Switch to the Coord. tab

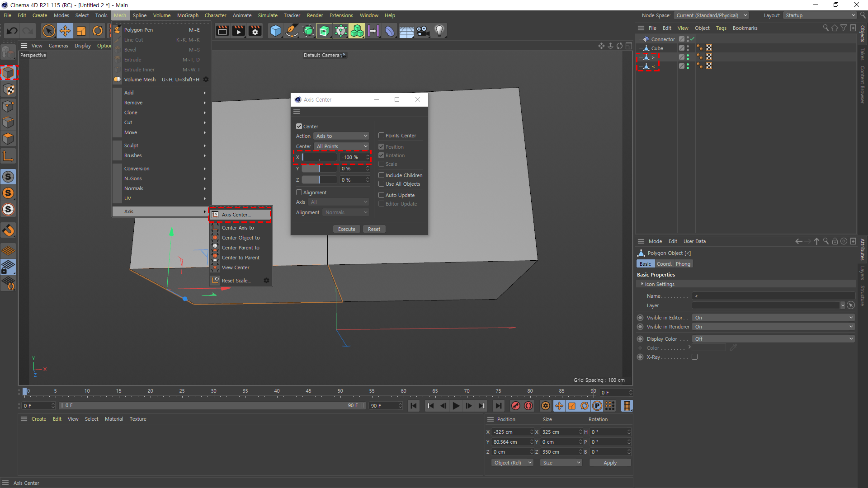click(x=664, y=264)
